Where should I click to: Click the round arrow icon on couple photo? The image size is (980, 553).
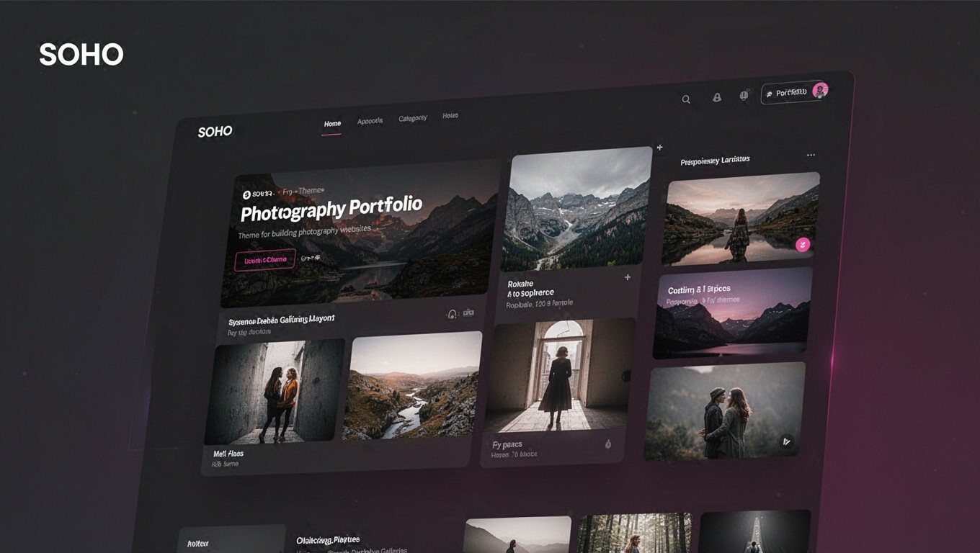[x=786, y=441]
